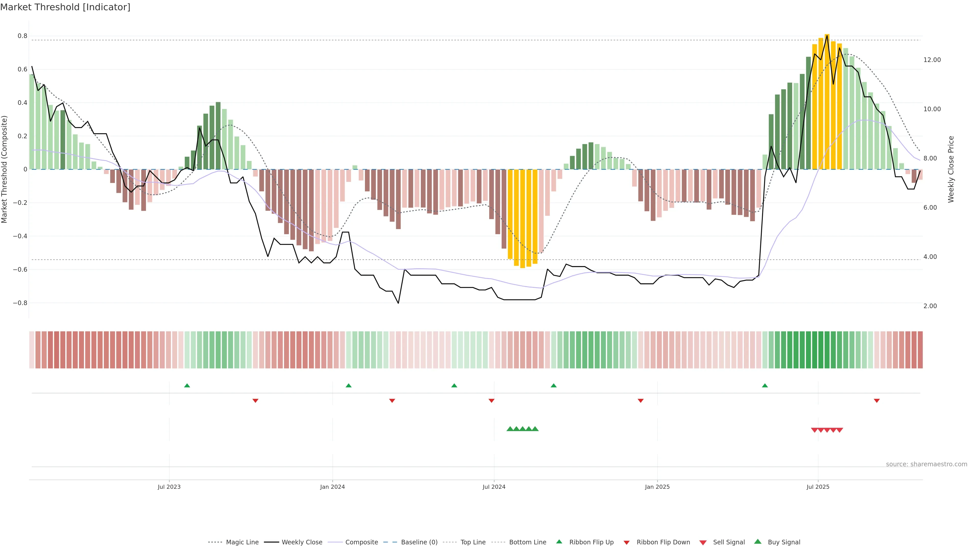Click the first green buy signal triangle
The height and width of the screenshot is (551, 980).
point(510,429)
